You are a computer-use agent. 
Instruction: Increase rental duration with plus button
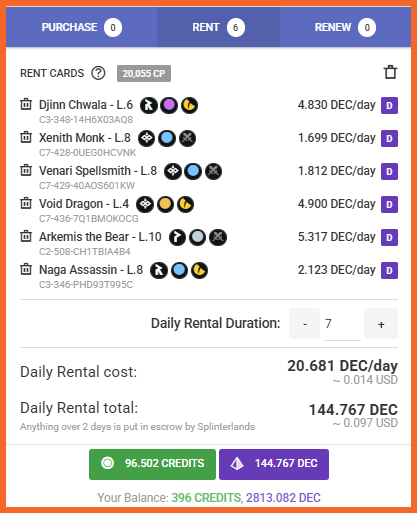(381, 324)
